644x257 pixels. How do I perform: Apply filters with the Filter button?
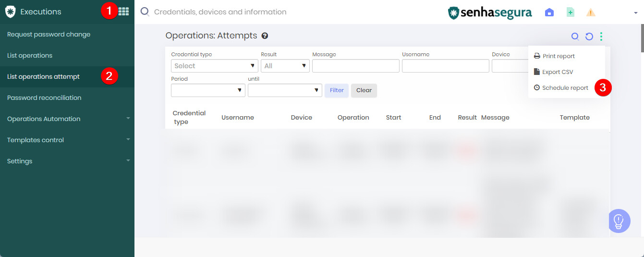337,90
